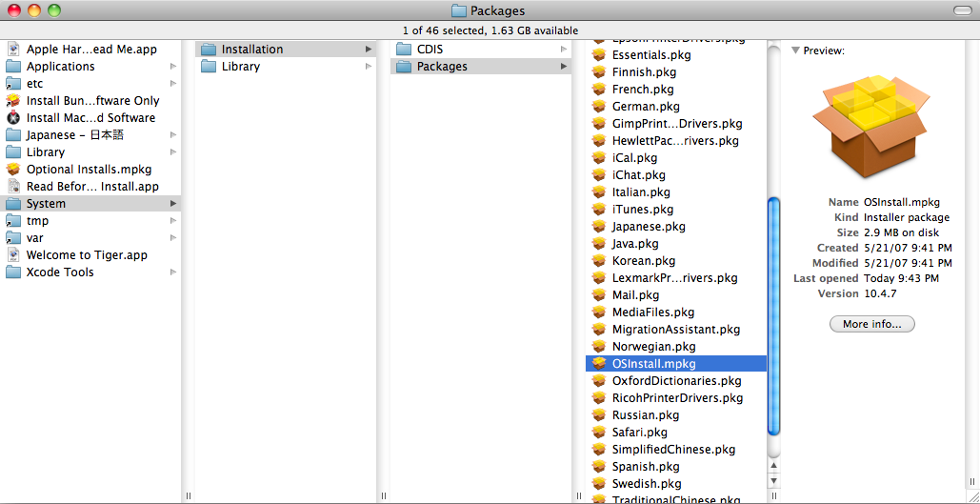Click the Install Bundled Software Only icon

coord(13,101)
